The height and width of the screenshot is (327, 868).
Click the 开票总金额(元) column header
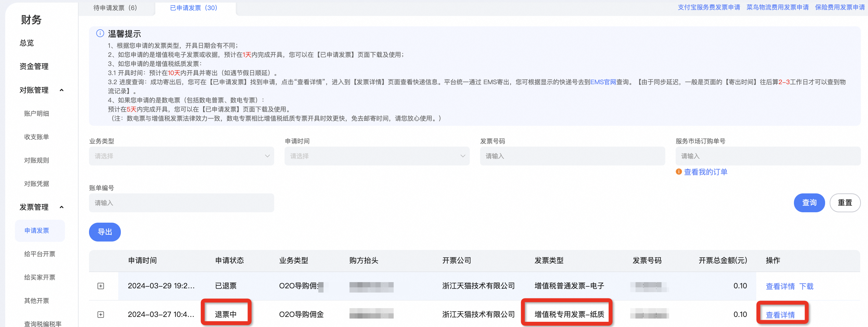(x=723, y=260)
